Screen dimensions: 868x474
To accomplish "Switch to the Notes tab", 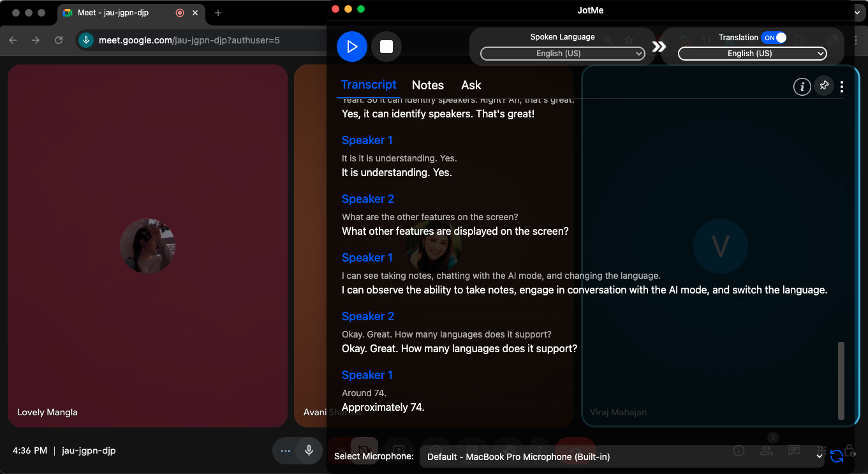I will point(428,85).
